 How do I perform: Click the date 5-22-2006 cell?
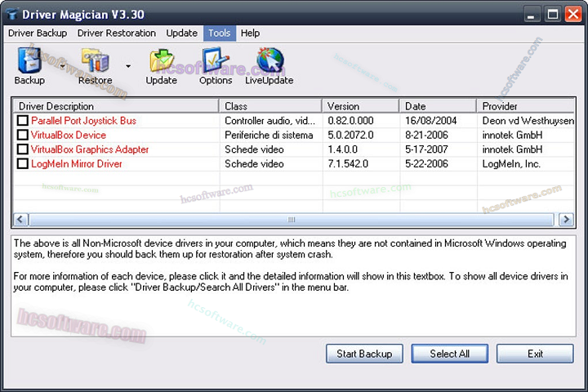(426, 163)
